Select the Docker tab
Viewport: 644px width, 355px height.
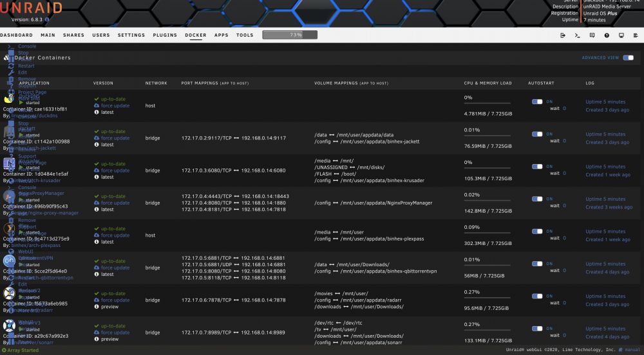[196, 35]
